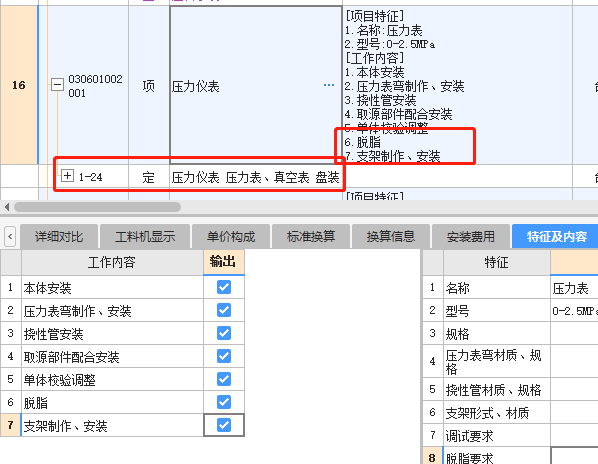Select 单体校验调整 work content row
This screenshot has height=464, width=598.
tap(112, 379)
